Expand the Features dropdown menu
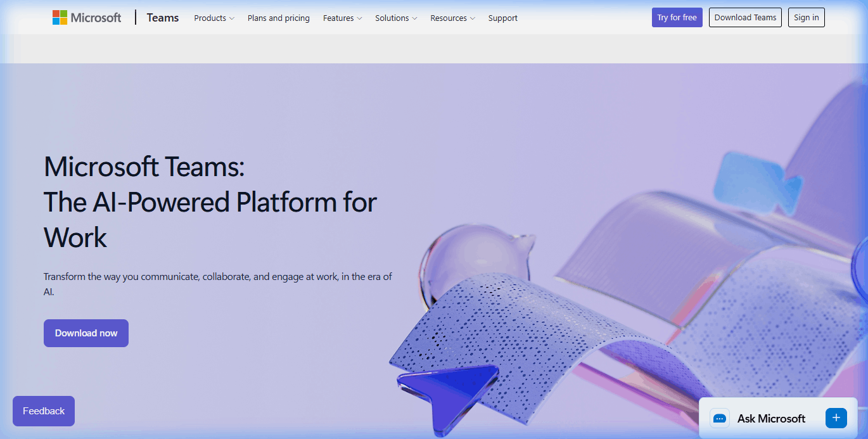The image size is (868, 439). point(343,18)
